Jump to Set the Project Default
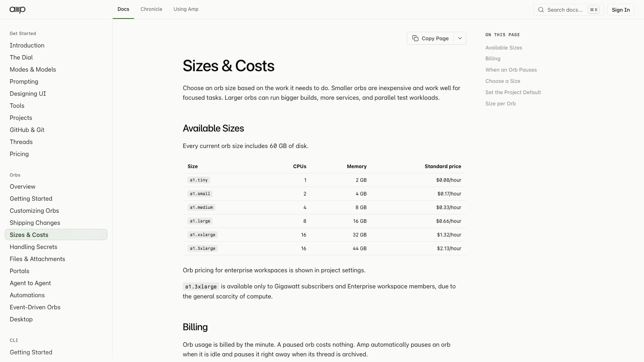This screenshot has width=644, height=362. pos(513,92)
